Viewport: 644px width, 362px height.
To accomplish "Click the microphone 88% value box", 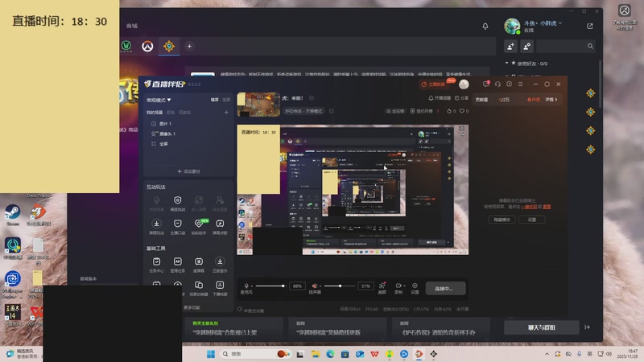I will click(x=297, y=286).
